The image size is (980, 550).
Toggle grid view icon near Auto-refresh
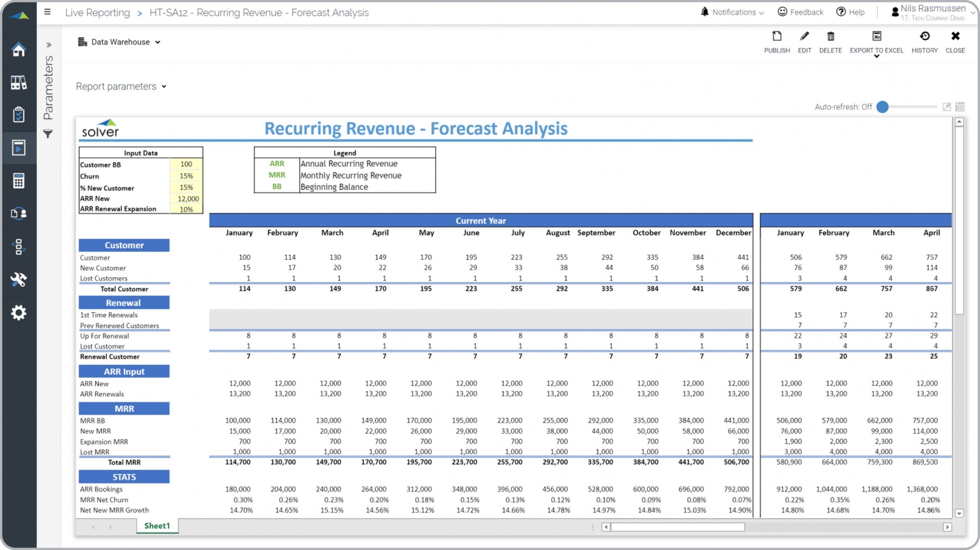(x=960, y=107)
